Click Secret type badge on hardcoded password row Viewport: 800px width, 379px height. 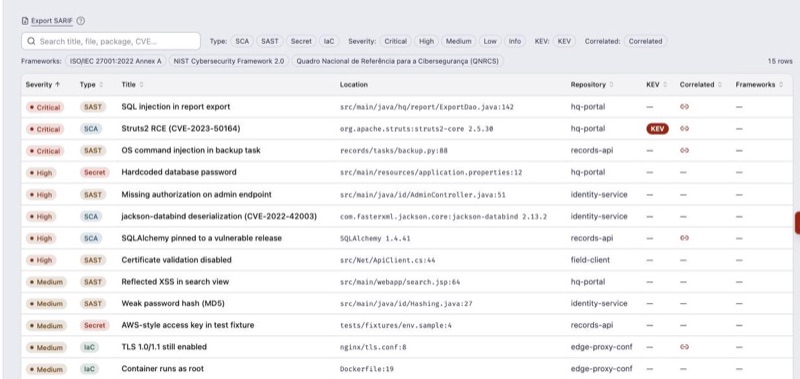click(95, 173)
